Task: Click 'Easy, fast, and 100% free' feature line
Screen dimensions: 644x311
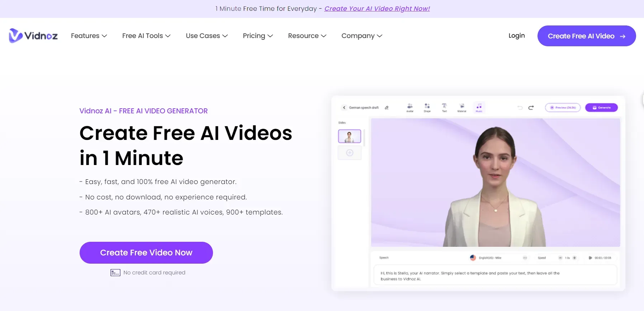Action: 158,182
